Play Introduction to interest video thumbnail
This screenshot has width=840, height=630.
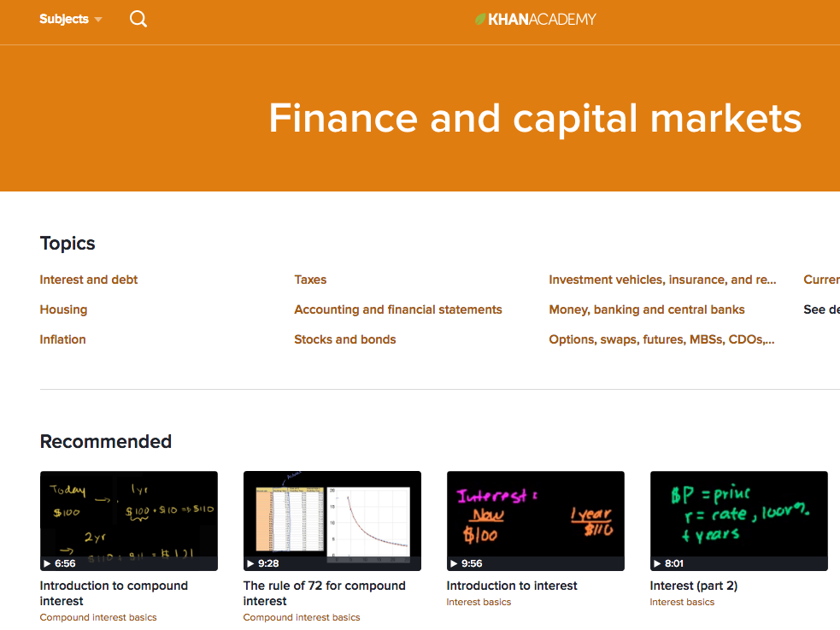tap(536, 521)
